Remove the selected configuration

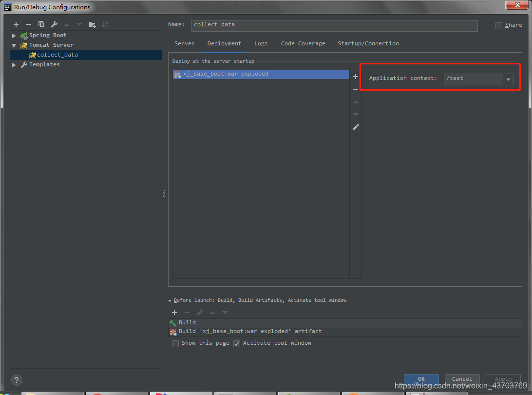[29, 24]
